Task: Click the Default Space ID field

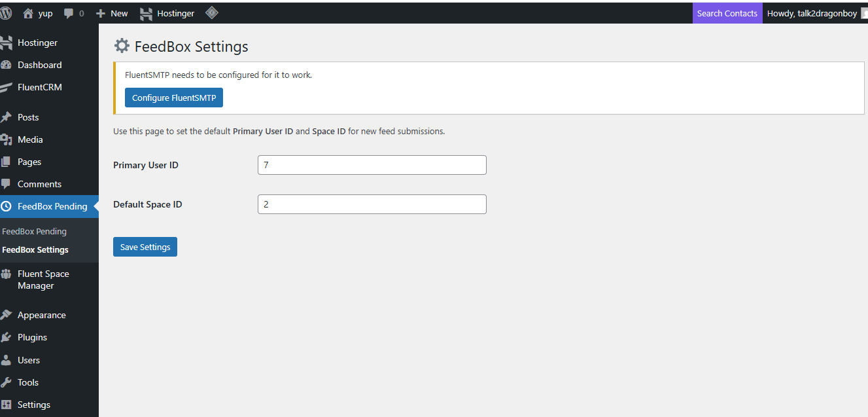Action: pos(372,204)
